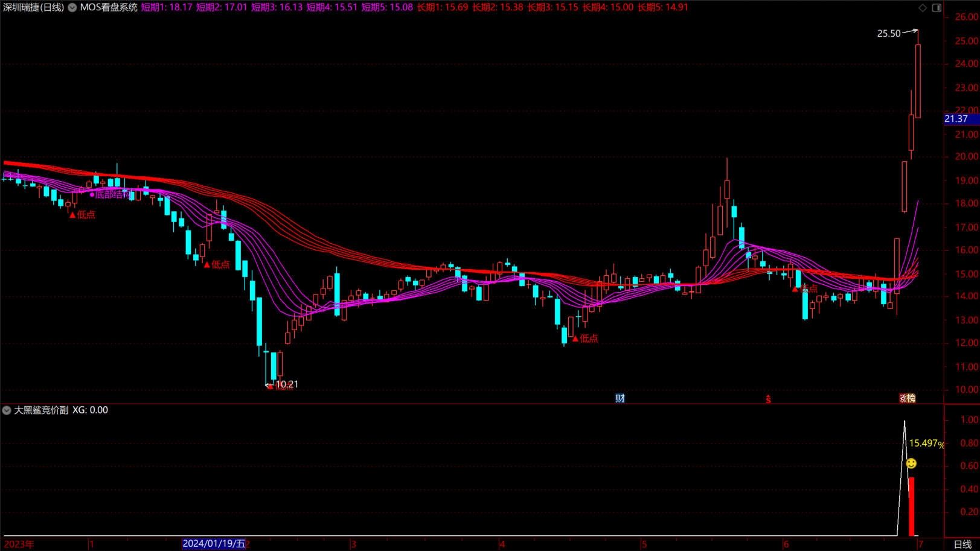
Task: Click the 21.37 current price tag
Action: pyautogui.click(x=960, y=119)
